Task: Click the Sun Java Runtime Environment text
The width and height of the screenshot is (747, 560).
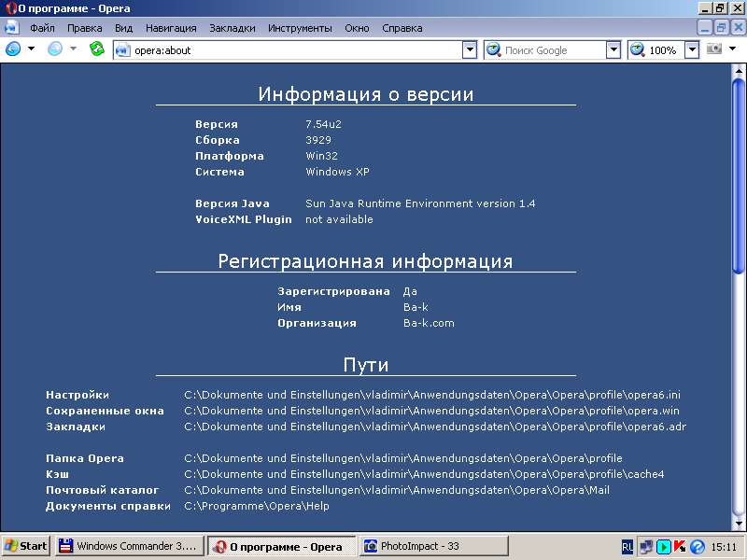Action: coord(420,203)
